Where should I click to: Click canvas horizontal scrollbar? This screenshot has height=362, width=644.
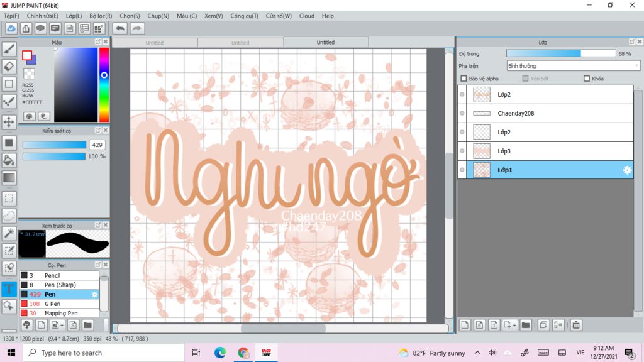[x=283, y=328]
